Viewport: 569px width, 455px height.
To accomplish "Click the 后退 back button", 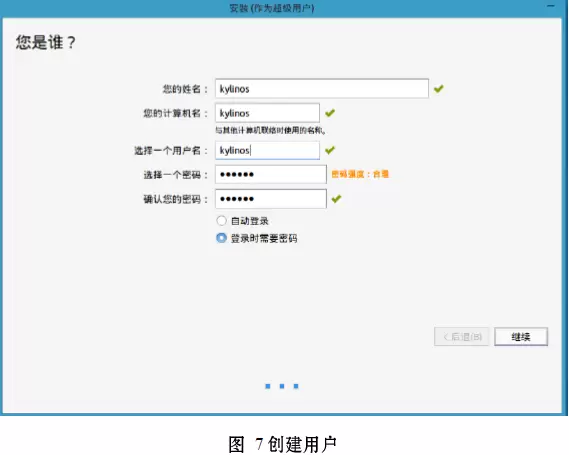I will pos(462,337).
